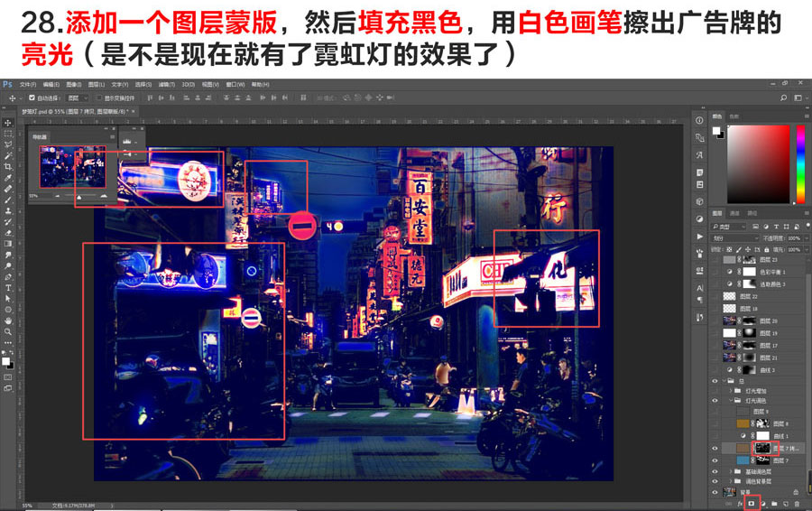Click the Navigator preview thumbnail

pos(72,166)
